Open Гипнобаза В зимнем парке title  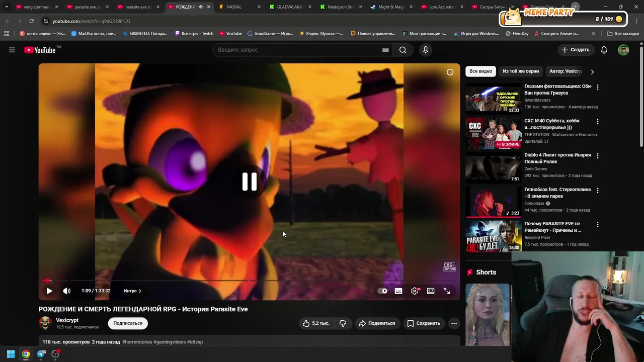pyautogui.click(x=557, y=193)
